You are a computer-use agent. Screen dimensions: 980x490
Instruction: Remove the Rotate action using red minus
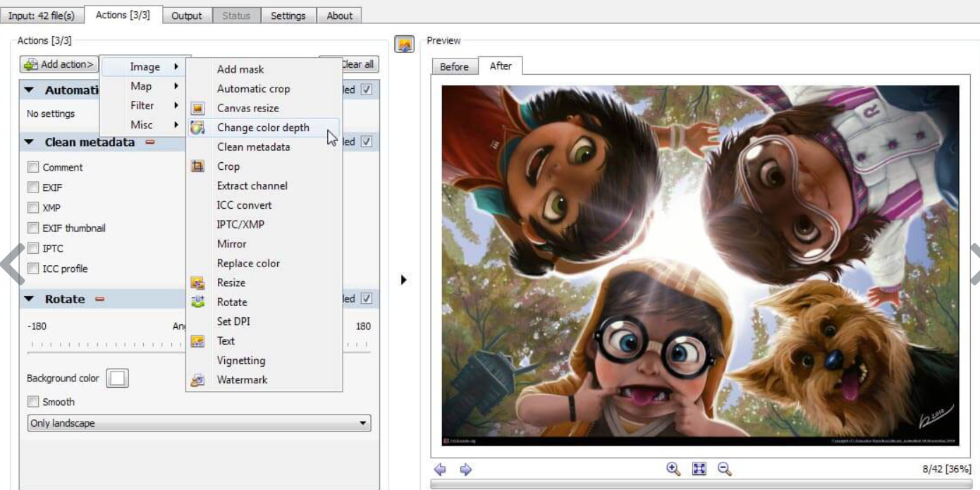click(99, 299)
